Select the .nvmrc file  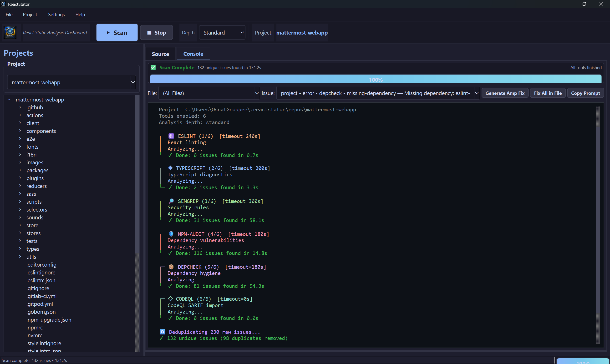tap(34, 335)
